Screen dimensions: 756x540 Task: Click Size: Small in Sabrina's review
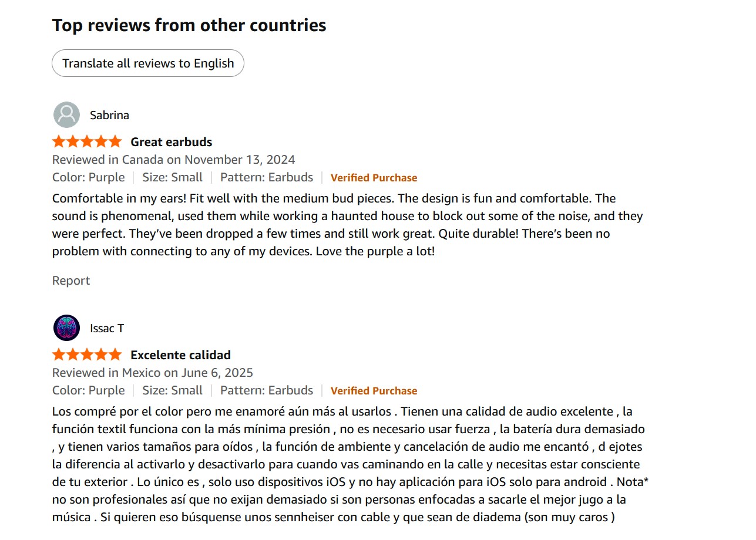[172, 177]
